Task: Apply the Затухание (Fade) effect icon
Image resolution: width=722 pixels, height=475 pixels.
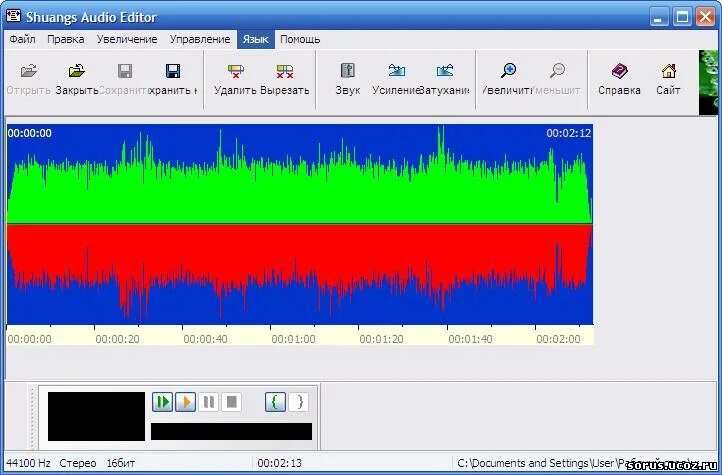Action: coord(445,71)
